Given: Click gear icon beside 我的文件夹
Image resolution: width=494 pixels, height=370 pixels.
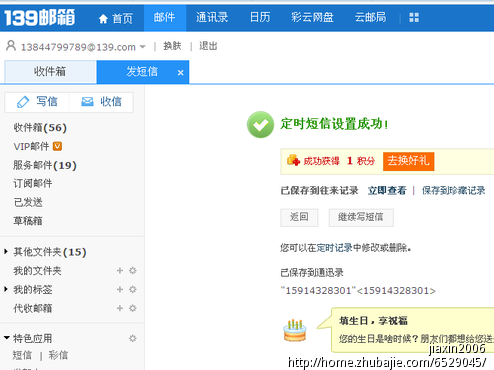Looking at the screenshot, I should click(x=133, y=270).
